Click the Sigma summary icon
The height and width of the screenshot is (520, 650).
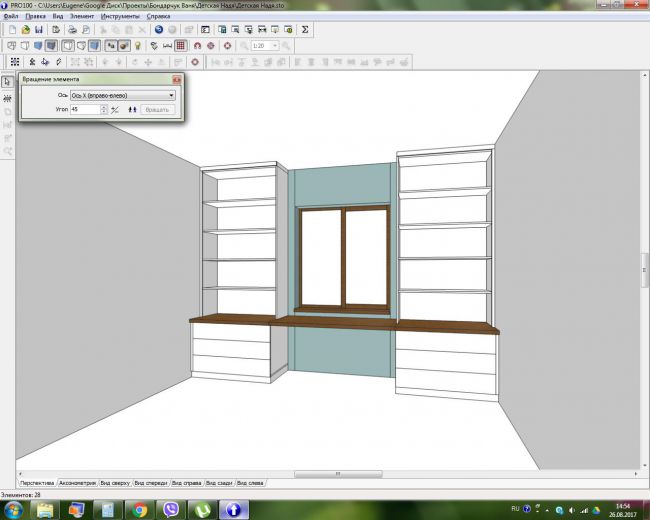(x=305, y=30)
